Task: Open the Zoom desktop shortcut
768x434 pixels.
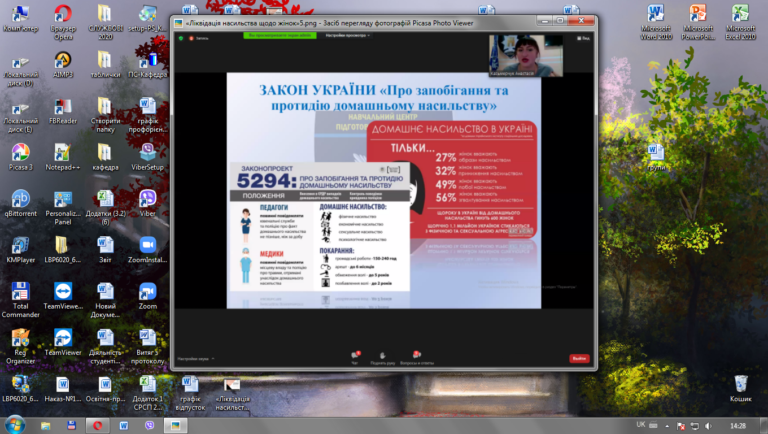Action: click(147, 296)
